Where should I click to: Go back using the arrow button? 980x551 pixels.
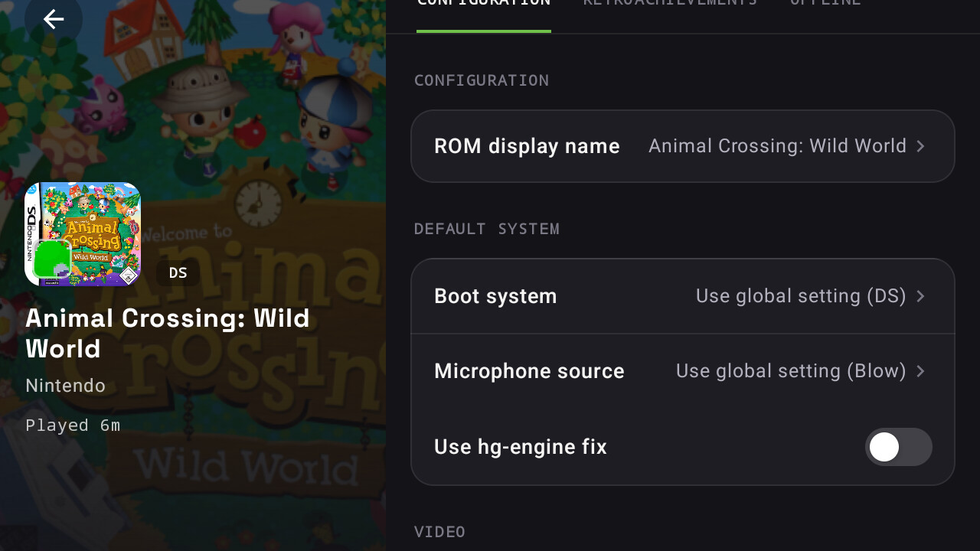pos(53,19)
